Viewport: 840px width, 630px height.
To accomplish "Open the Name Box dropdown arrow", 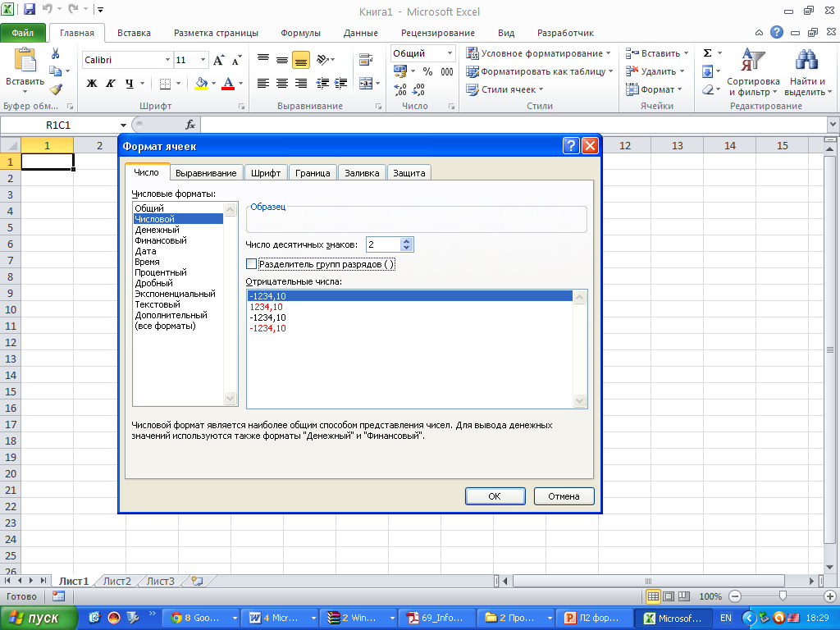I will [x=123, y=126].
